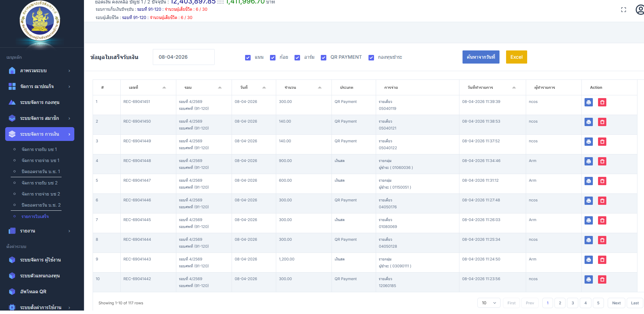
Task: Open ระบบจัดการ กองทุน menu
Action: (x=40, y=102)
